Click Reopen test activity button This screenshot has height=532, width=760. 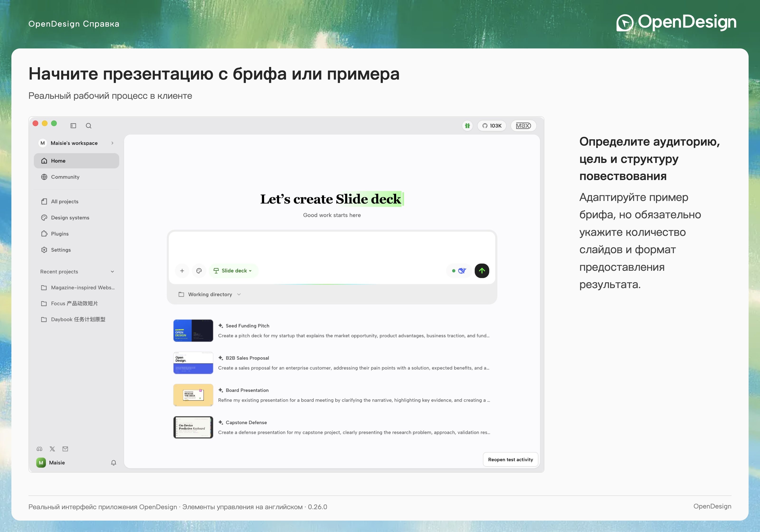510,460
